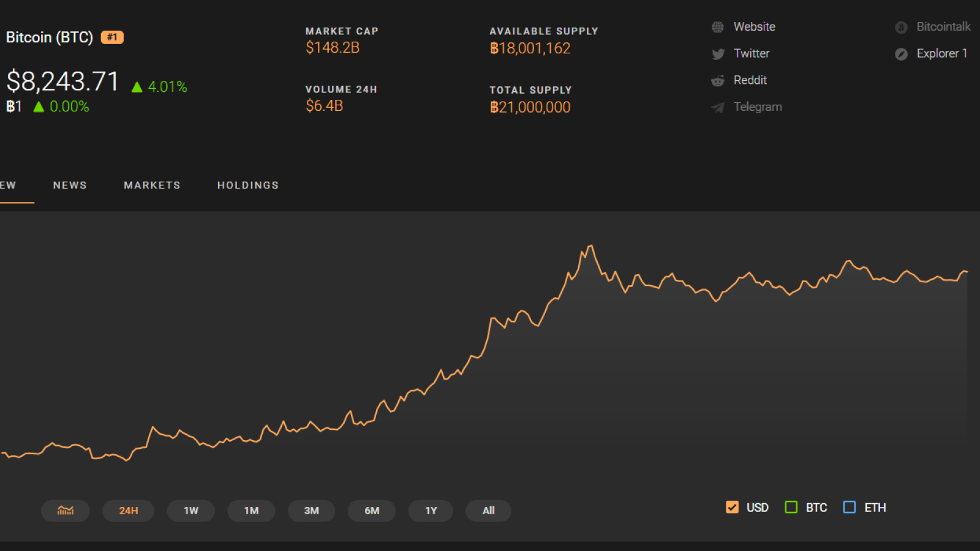This screenshot has height=551, width=980.
Task: Select the All chart range
Action: click(488, 511)
